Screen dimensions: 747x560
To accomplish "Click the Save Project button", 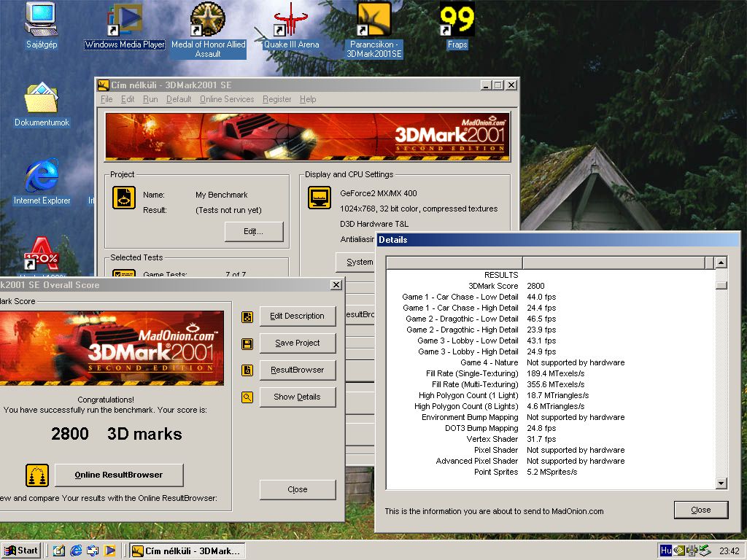I will pos(298,343).
